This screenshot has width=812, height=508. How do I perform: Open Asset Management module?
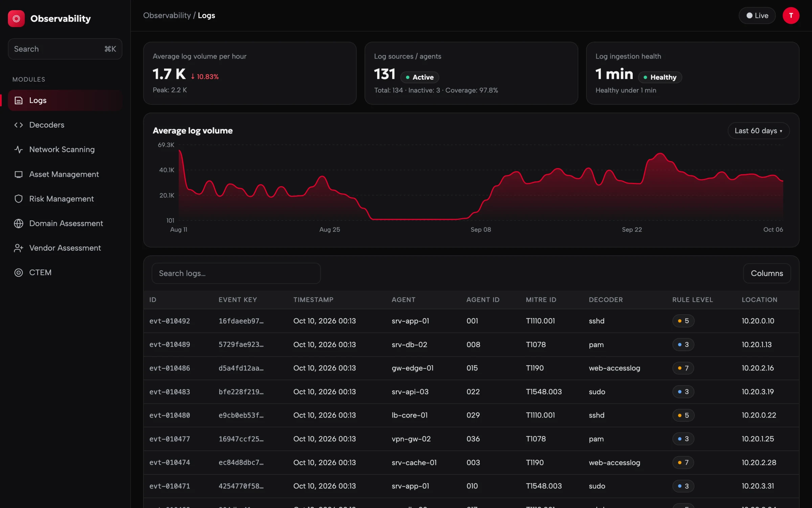[65, 174]
